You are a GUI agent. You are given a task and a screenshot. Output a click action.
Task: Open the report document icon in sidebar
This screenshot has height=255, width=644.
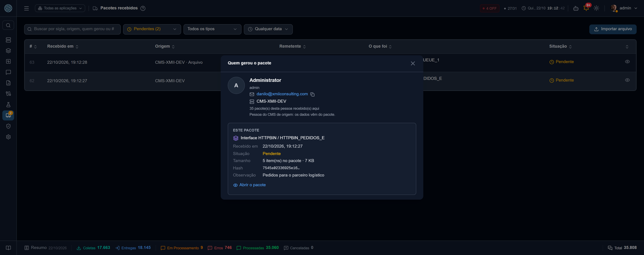pos(8,83)
